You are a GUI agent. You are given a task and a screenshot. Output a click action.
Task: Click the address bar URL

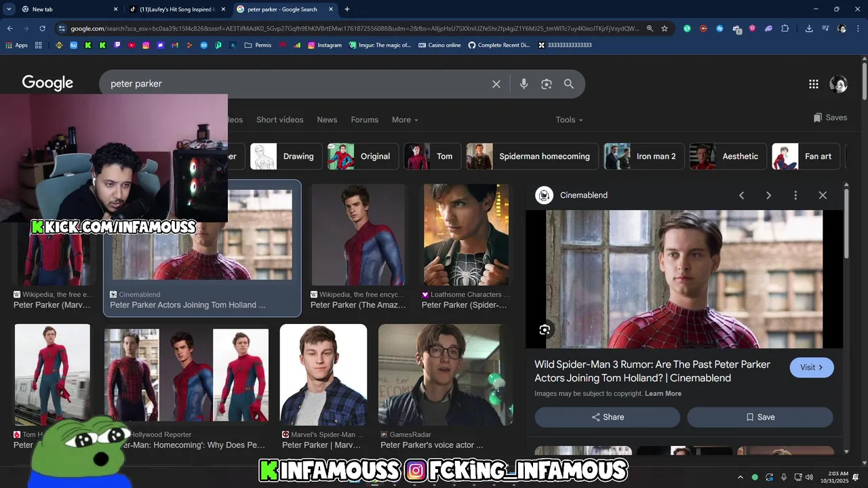pos(355,28)
